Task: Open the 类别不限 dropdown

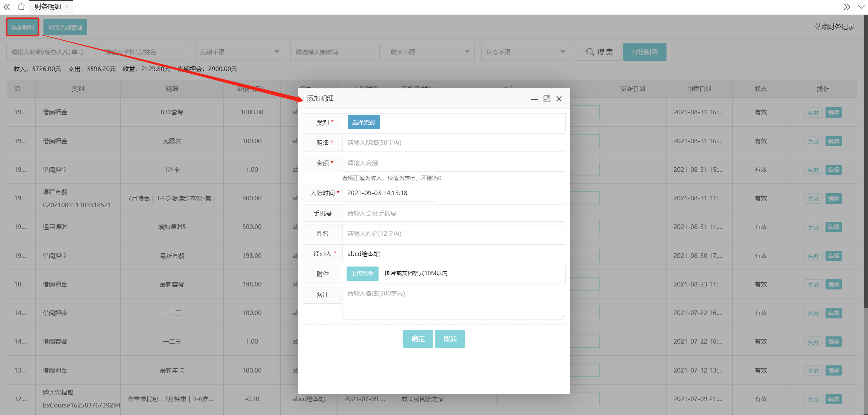Action: 239,52
